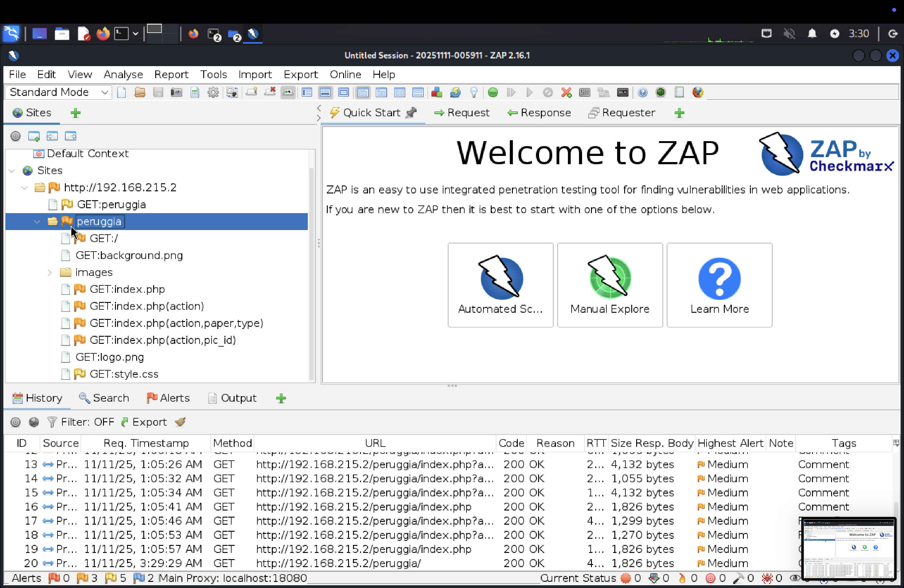
Task: Click the Open Session folder icon
Action: click(x=140, y=92)
